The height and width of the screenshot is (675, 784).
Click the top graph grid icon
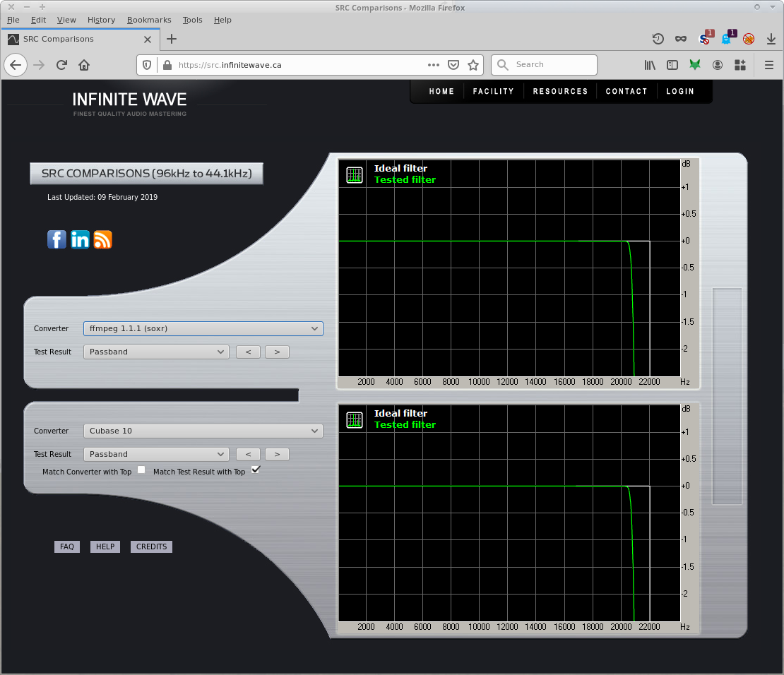click(x=355, y=175)
